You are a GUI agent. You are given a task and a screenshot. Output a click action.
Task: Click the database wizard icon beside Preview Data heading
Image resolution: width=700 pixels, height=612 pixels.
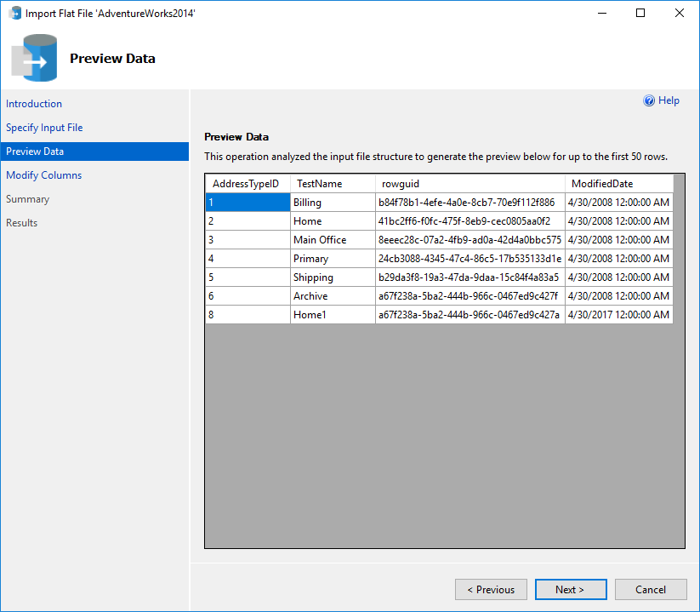[34, 58]
